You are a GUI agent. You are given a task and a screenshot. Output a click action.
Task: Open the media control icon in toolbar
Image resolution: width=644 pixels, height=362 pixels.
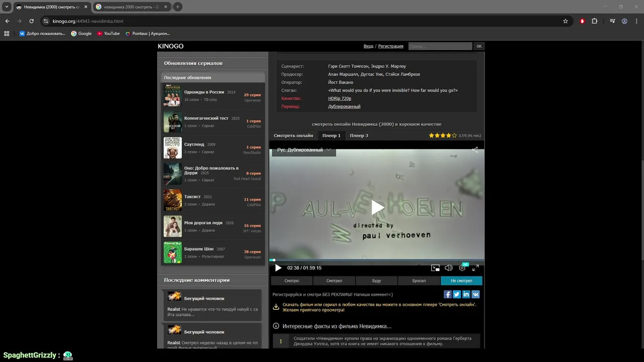pyautogui.click(x=612, y=21)
